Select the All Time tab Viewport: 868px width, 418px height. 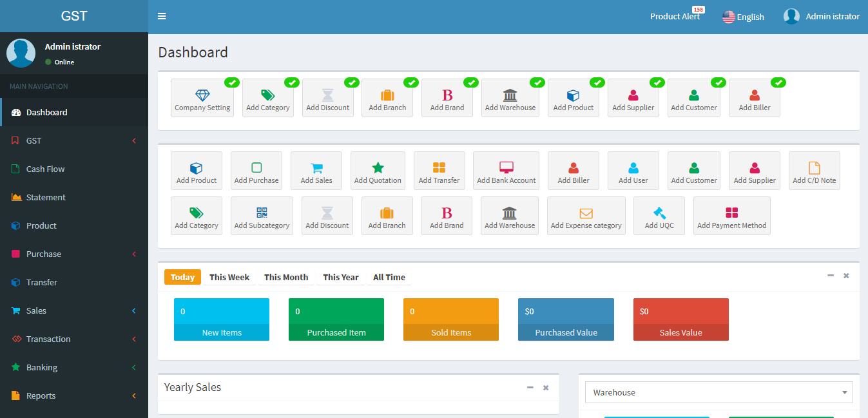tap(389, 277)
